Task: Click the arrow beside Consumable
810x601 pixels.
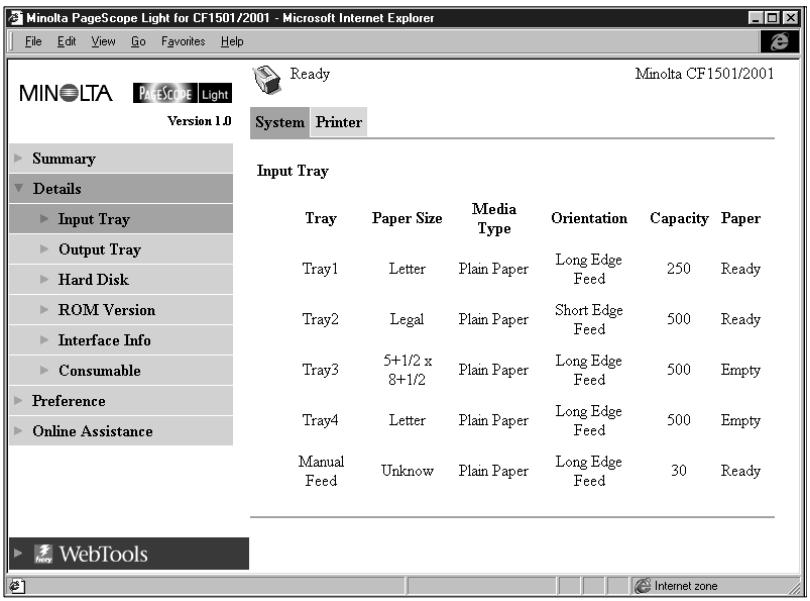Action: [x=44, y=370]
